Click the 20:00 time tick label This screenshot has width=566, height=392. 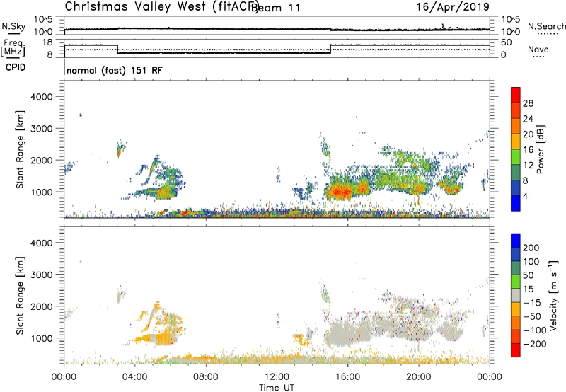pos(418,377)
